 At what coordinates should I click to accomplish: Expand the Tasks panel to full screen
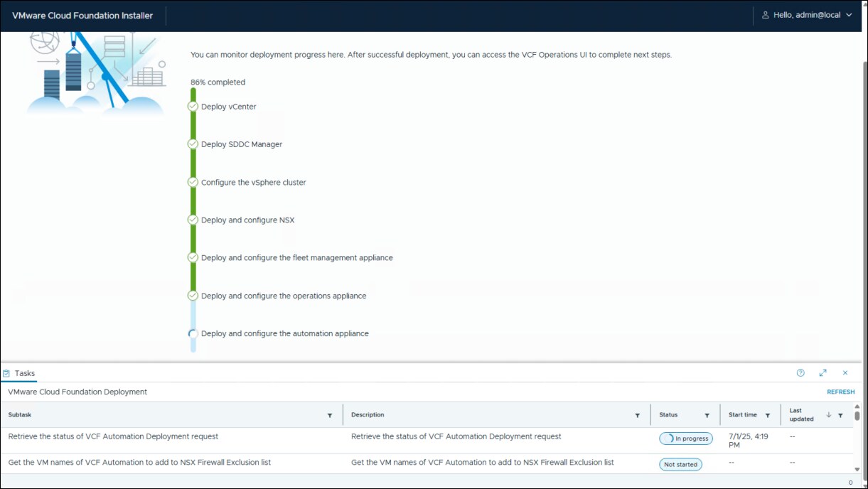click(823, 372)
